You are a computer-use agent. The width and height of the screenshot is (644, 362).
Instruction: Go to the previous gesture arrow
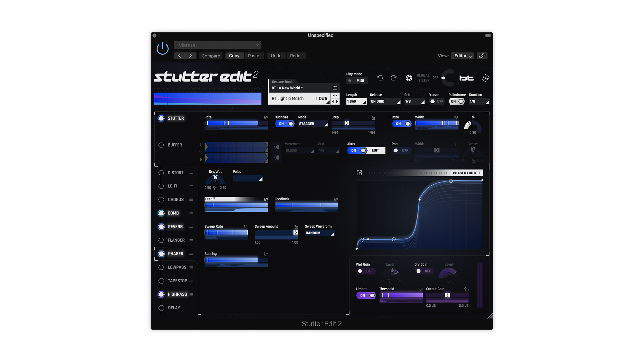tap(333, 102)
